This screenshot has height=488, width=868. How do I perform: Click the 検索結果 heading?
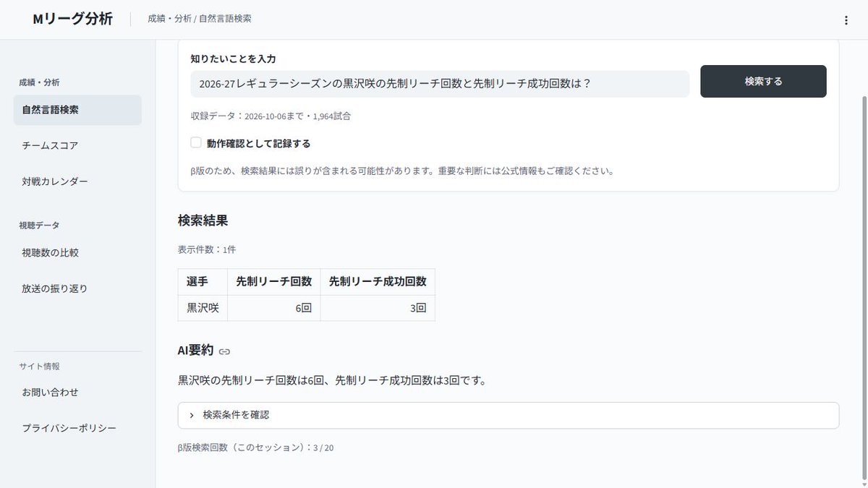point(203,221)
